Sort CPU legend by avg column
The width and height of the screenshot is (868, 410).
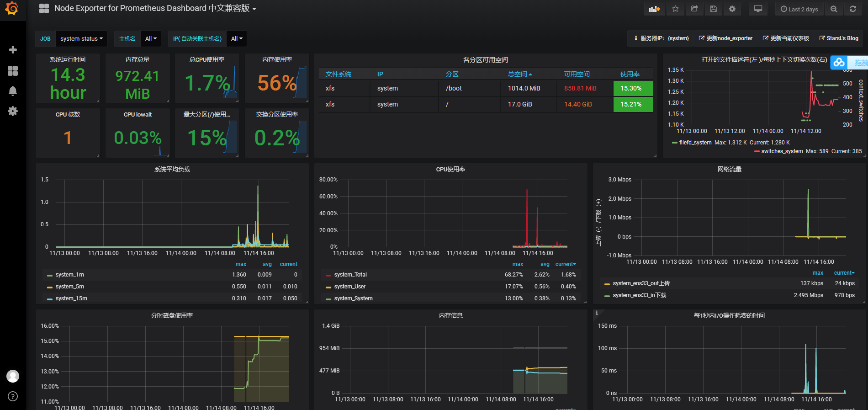pos(545,264)
